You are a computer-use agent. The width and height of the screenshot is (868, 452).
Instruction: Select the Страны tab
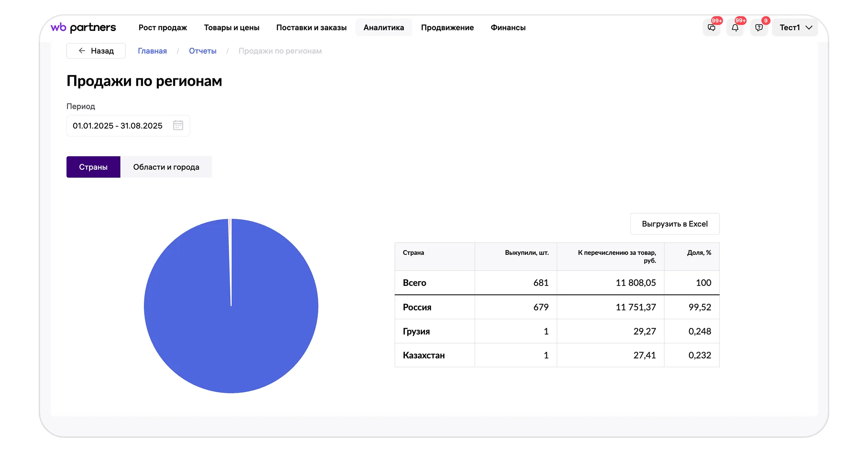[93, 167]
